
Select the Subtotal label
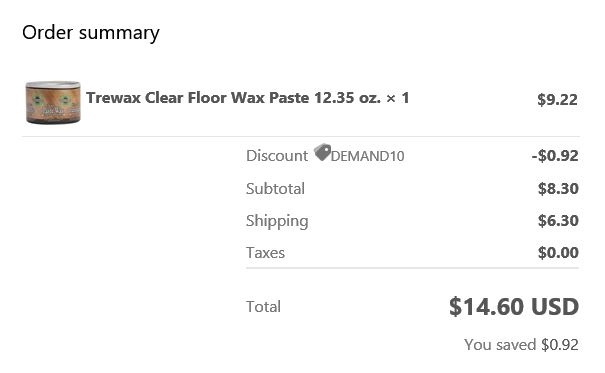[x=275, y=189]
